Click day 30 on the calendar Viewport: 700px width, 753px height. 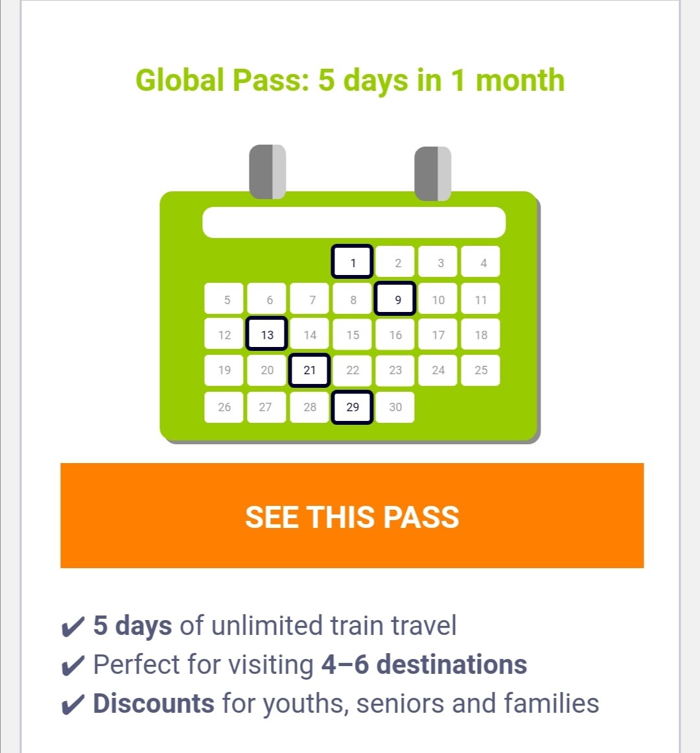pyautogui.click(x=395, y=407)
